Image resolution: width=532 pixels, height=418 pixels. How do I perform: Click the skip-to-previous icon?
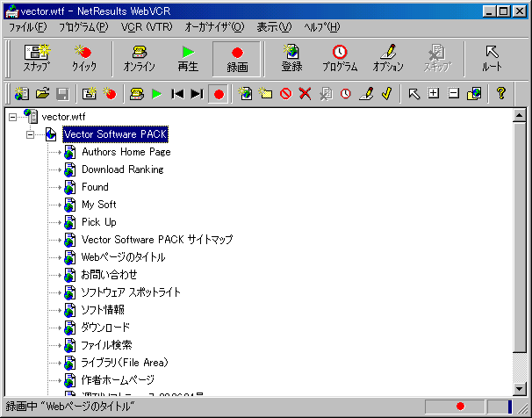point(177,93)
